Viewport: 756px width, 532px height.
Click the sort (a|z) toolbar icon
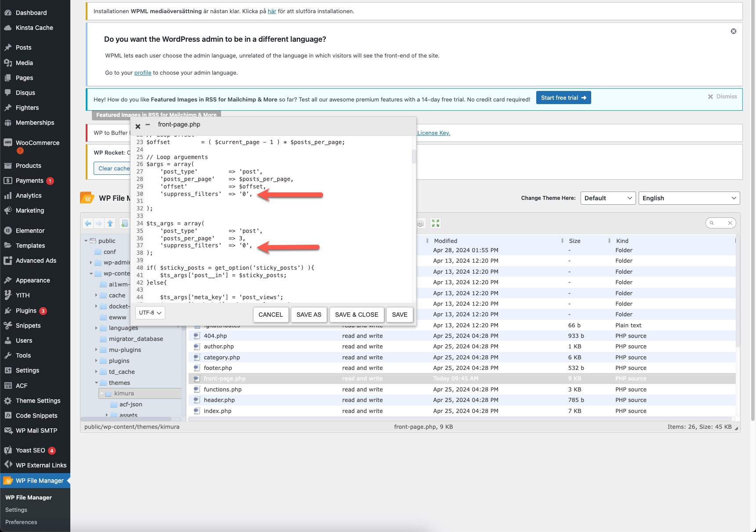click(421, 224)
